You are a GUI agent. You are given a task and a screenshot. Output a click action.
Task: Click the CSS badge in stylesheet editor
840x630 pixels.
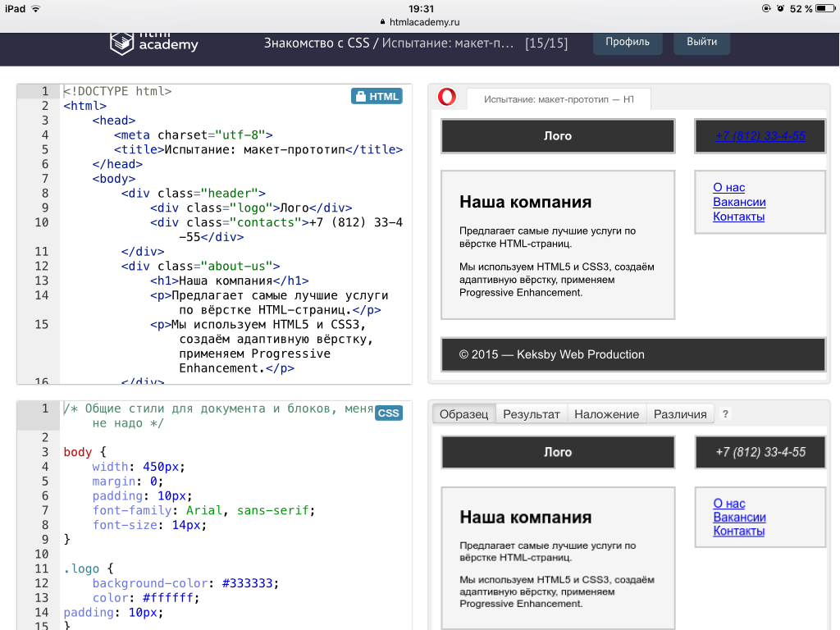click(x=388, y=413)
